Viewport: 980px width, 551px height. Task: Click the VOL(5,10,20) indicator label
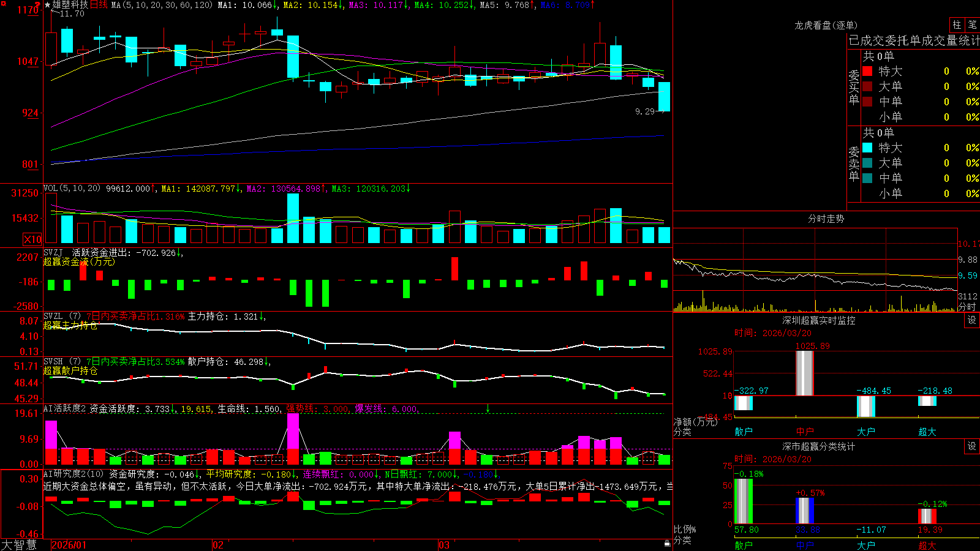pos(72,189)
